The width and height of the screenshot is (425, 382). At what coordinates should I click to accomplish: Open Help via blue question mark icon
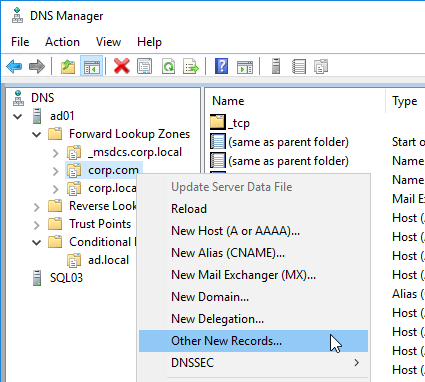point(222,66)
